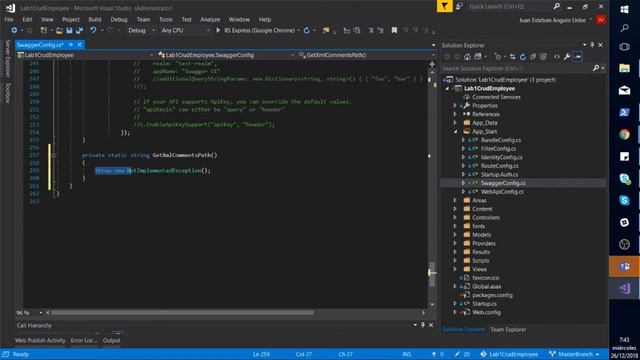Open the Tools menu
640x360 pixels.
166,19
